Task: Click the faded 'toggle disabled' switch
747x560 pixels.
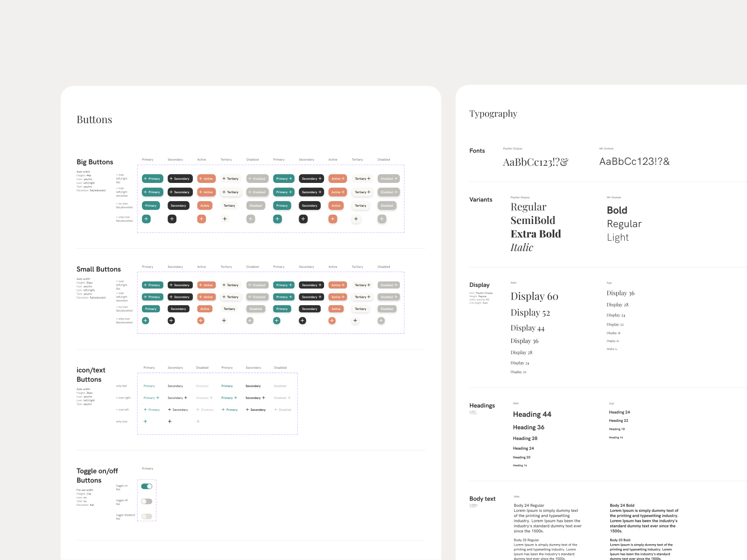Action: pyautogui.click(x=147, y=516)
